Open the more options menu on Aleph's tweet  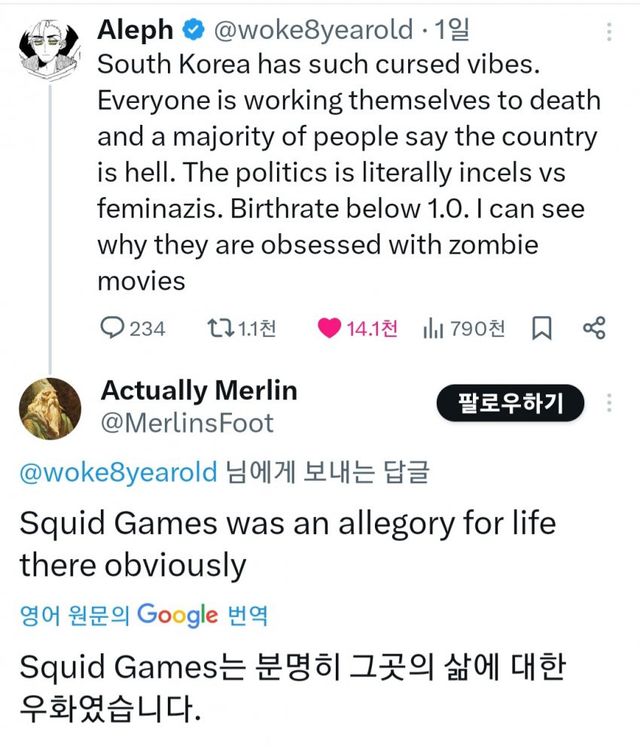click(609, 32)
